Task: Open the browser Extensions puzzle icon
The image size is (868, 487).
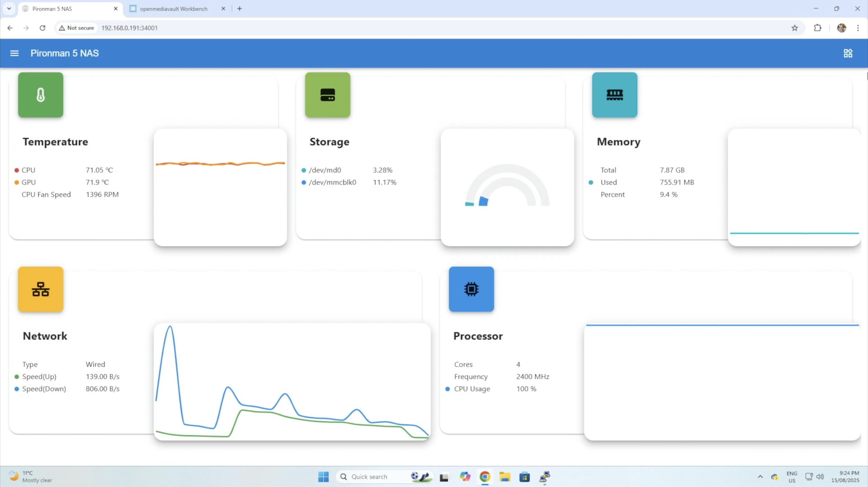Action: pos(817,28)
